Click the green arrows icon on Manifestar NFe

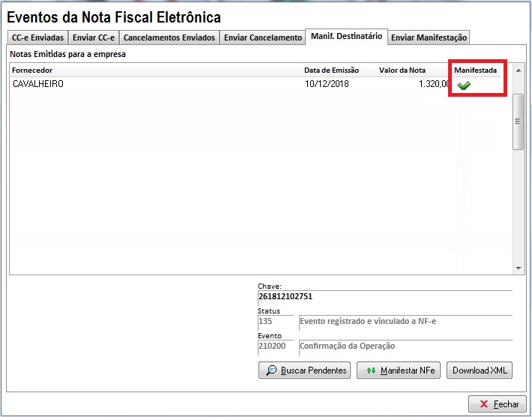369,370
